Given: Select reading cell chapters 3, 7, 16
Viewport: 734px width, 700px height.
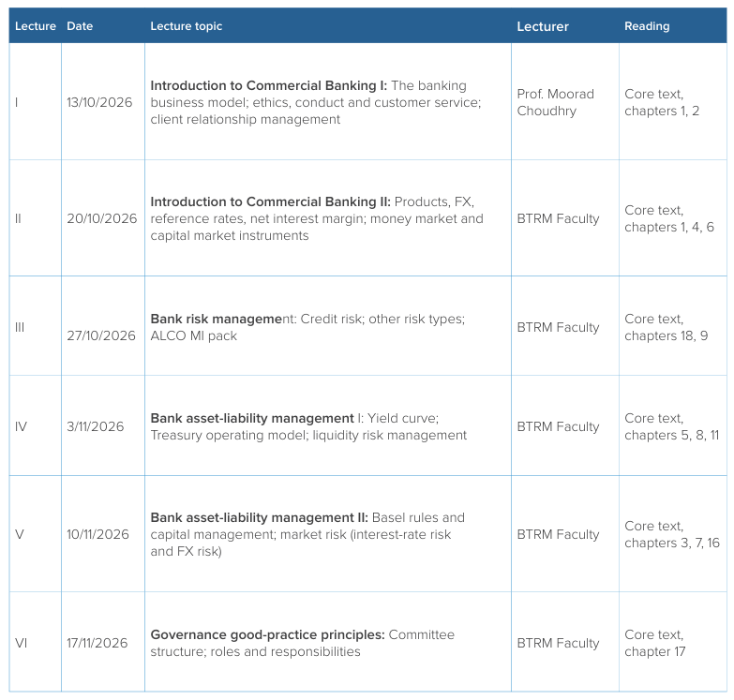Looking at the screenshot, I should 672,534.
